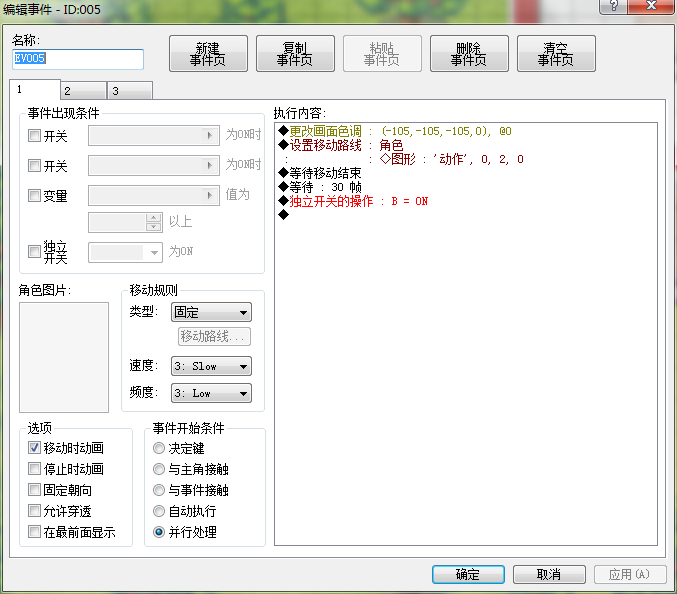Viewport: 677px width, 594px height.
Task: Select the 与主角接触 trigger radio button
Action: (x=159, y=469)
